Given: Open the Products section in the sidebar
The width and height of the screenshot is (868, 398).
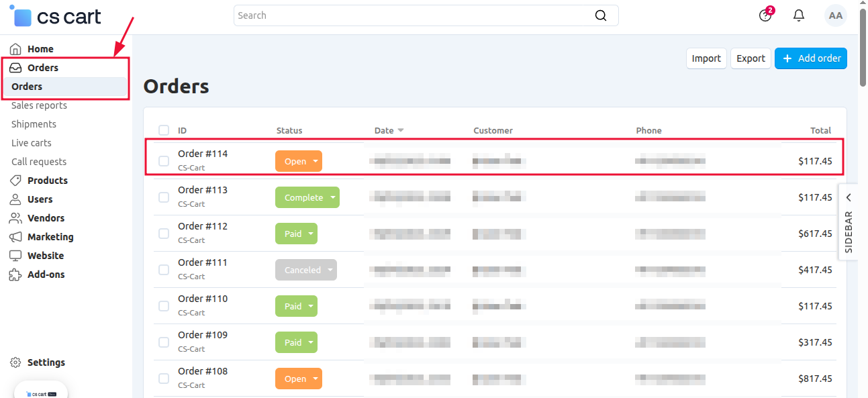Looking at the screenshot, I should [x=47, y=180].
